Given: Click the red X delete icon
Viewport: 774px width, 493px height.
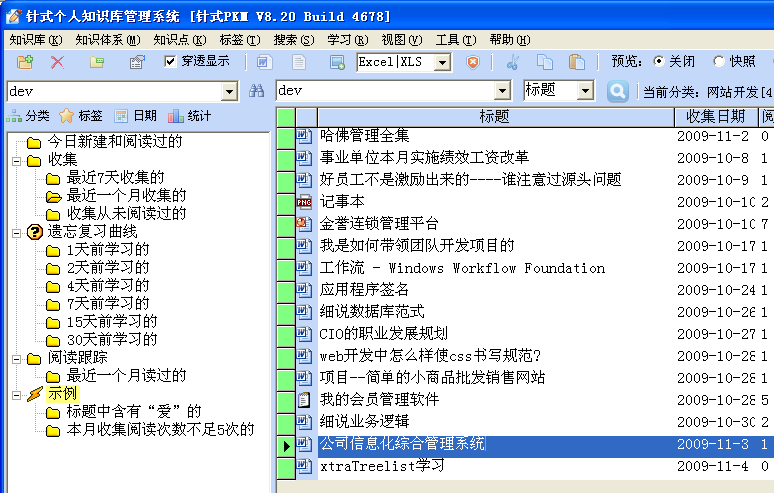Looking at the screenshot, I should pyautogui.click(x=58, y=62).
